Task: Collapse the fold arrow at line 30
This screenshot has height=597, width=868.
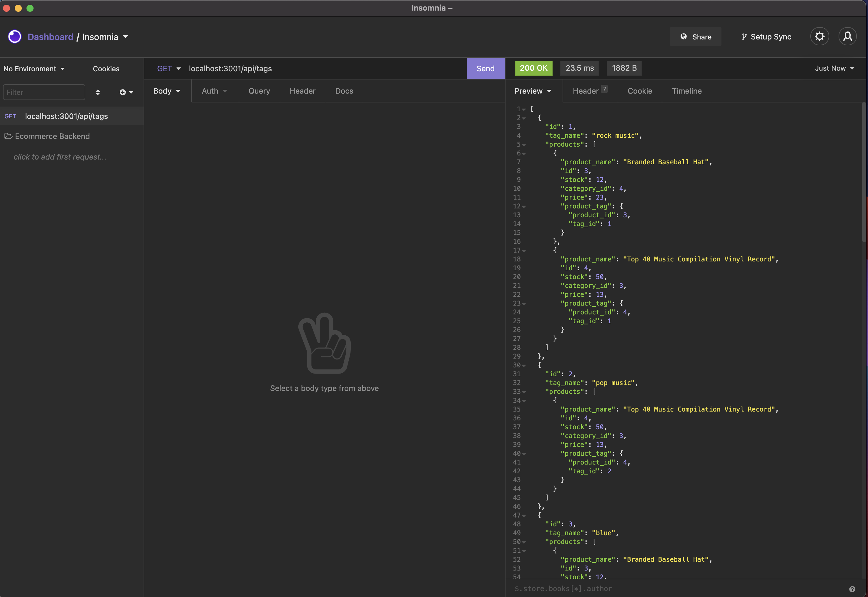Action: (524, 365)
